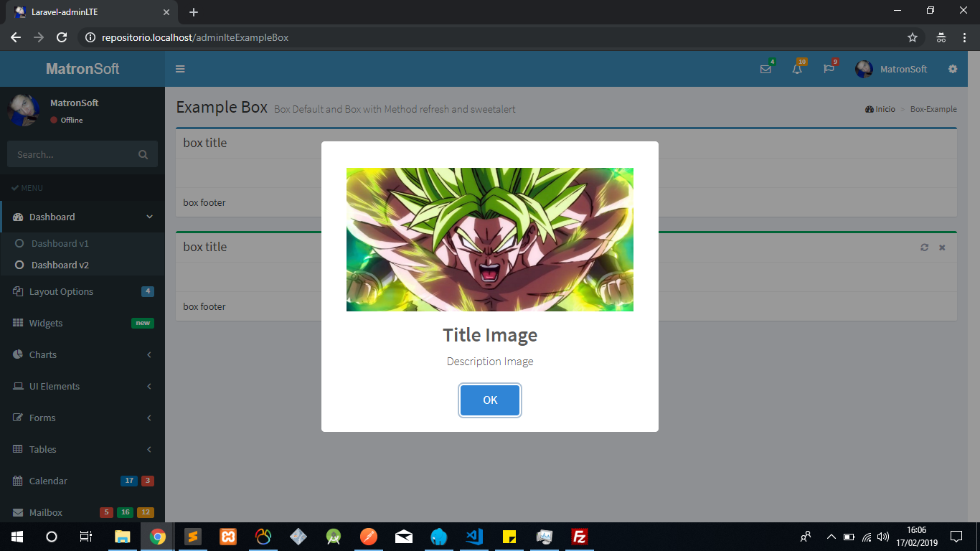Open the MatronSoft user menu in the header
The image size is (980, 551).
891,69
